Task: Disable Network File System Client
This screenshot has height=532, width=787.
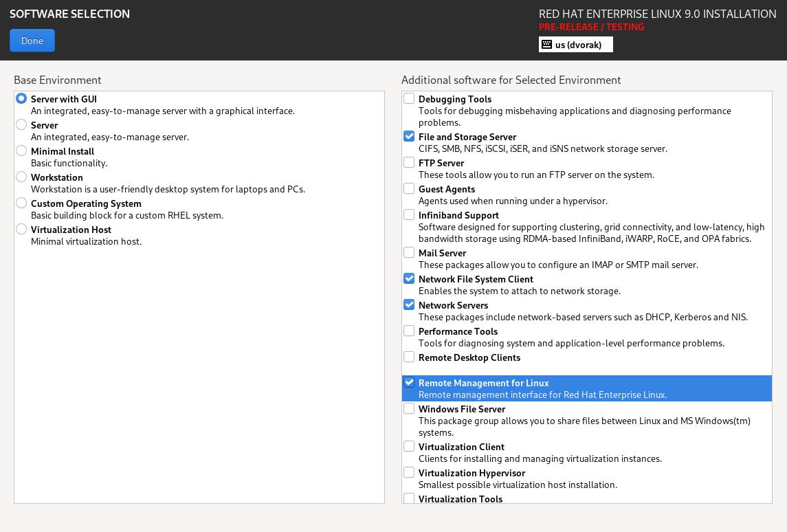Action: pos(409,278)
